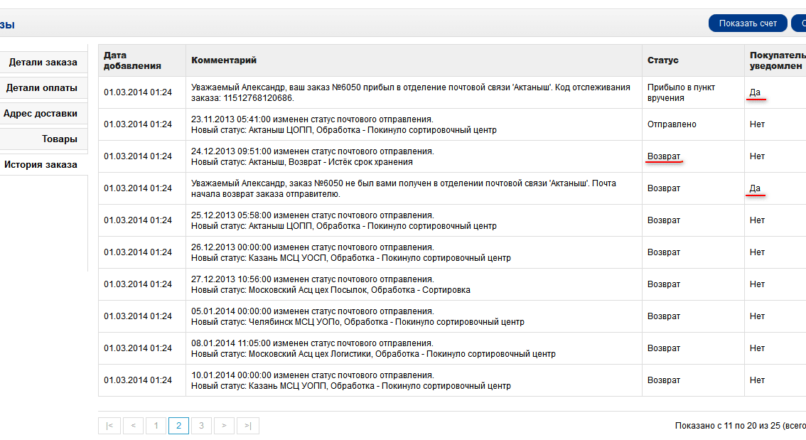Open page 3 of order history

[202, 426]
